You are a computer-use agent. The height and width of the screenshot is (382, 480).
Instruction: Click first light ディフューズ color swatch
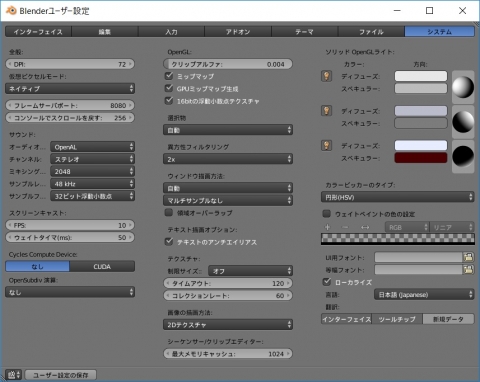click(421, 76)
